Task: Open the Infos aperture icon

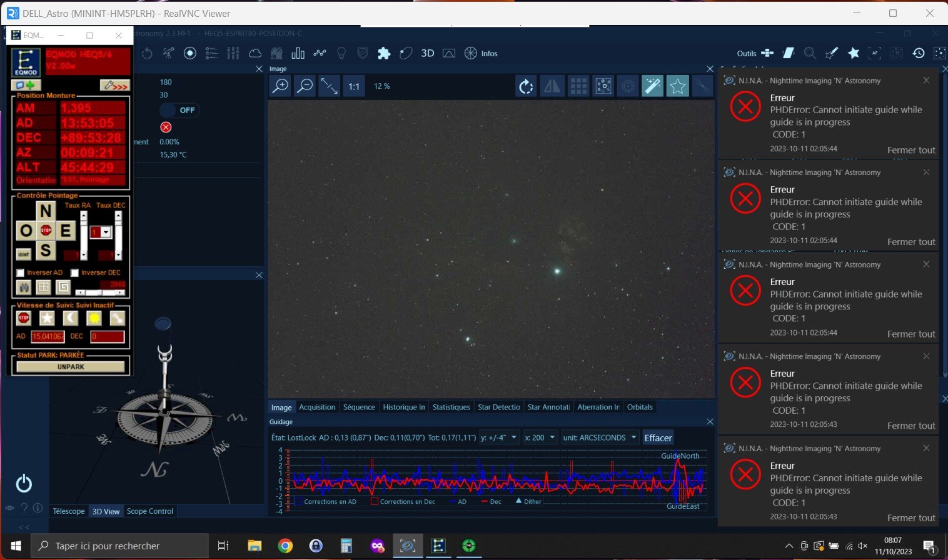Action: tap(471, 54)
